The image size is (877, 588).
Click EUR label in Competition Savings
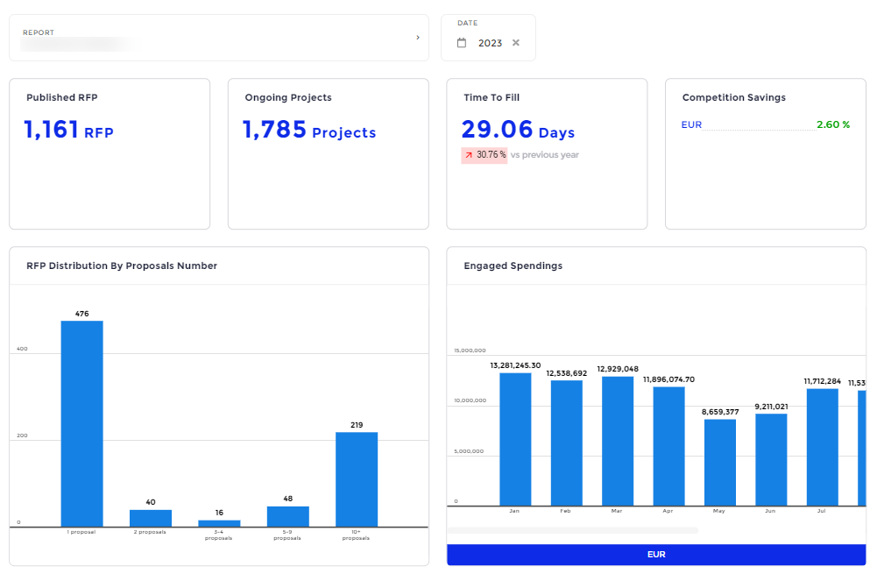[691, 124]
